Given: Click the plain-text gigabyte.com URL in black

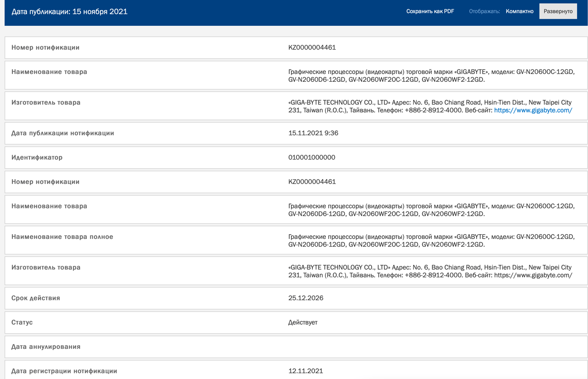Looking at the screenshot, I should (x=533, y=276).
